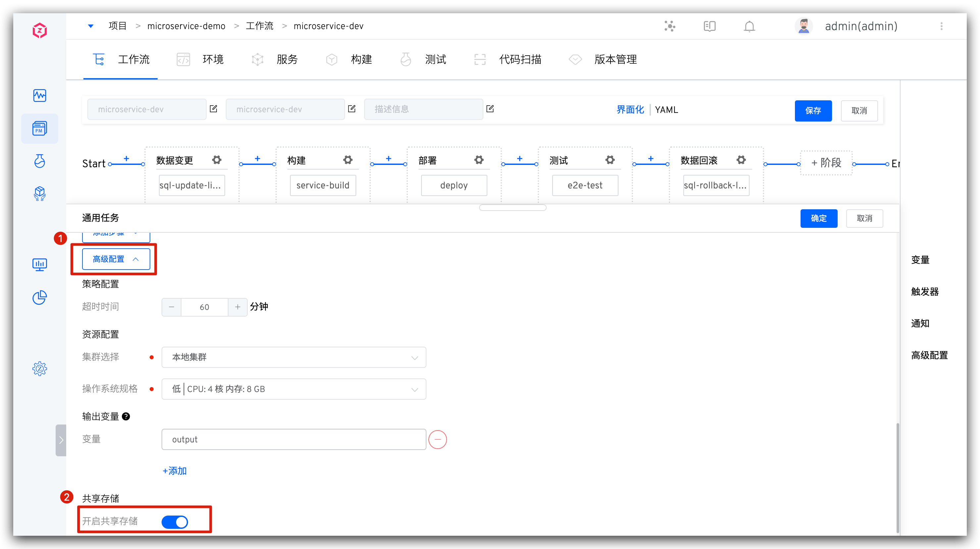Open the notifications bell icon in the top bar
This screenshot has height=549, width=980.
coord(749,26)
